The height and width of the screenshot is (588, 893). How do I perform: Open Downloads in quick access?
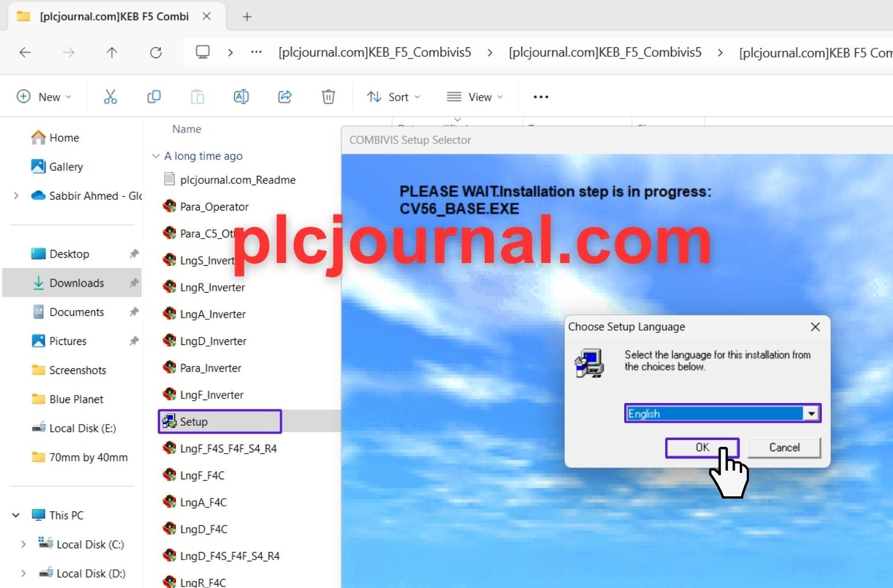[x=72, y=283]
